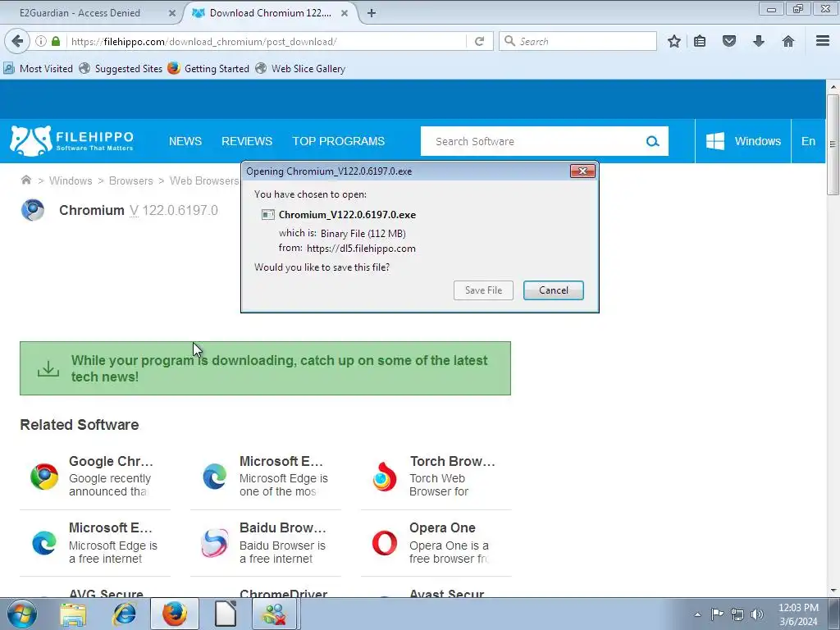Go back with the browser back arrow
Screen dimensions: 840x630
(x=17, y=41)
